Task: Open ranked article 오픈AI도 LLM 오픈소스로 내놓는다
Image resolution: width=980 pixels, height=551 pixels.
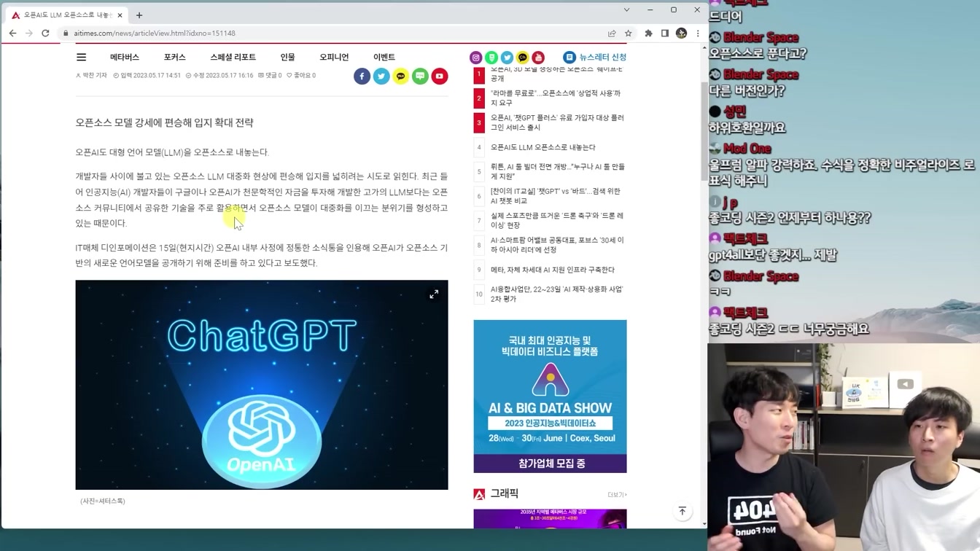Action: 543,147
